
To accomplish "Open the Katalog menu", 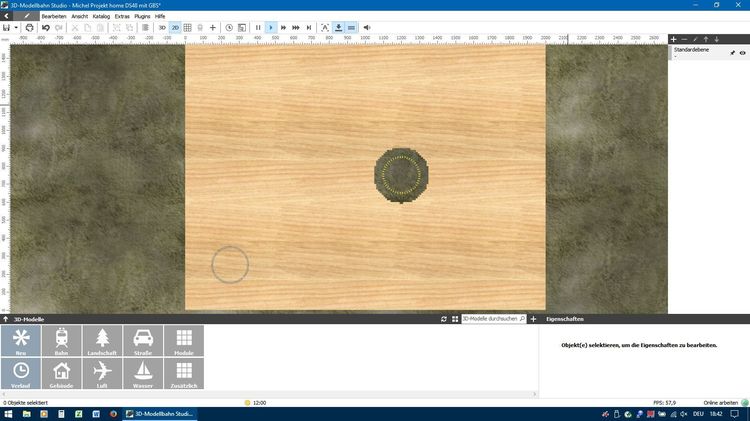I will pyautogui.click(x=101, y=16).
